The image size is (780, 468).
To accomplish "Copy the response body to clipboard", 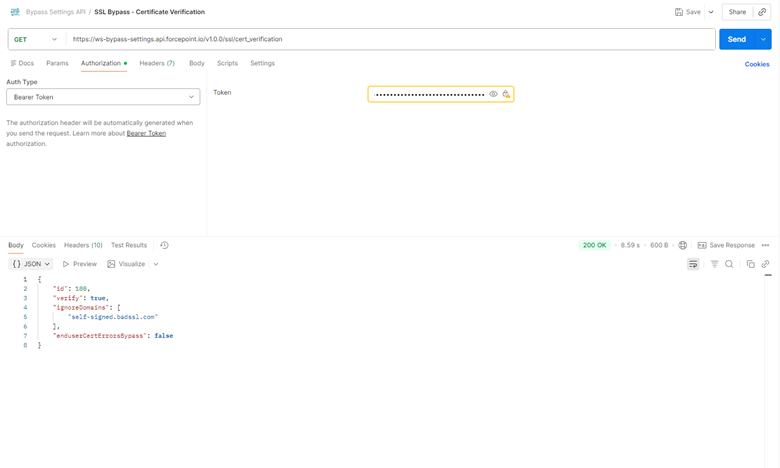I will pyautogui.click(x=750, y=264).
